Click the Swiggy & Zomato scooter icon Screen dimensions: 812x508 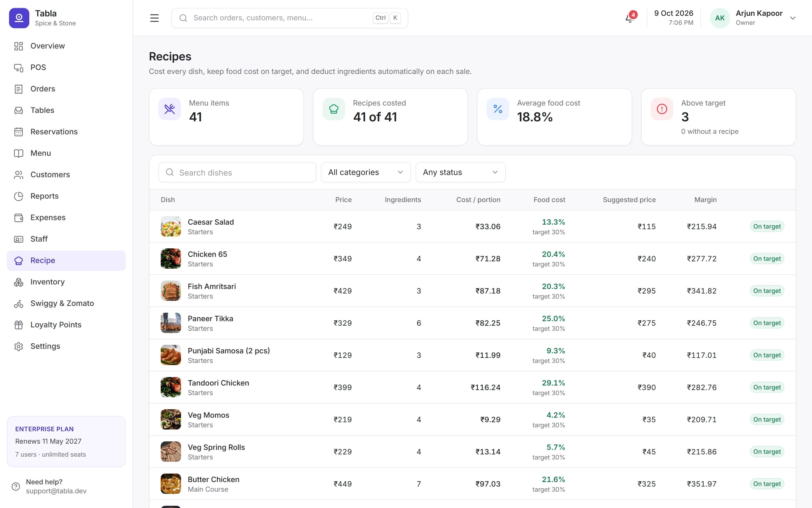[x=18, y=304]
